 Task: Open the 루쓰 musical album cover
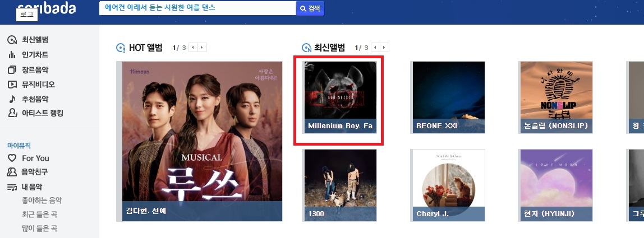coord(202,141)
